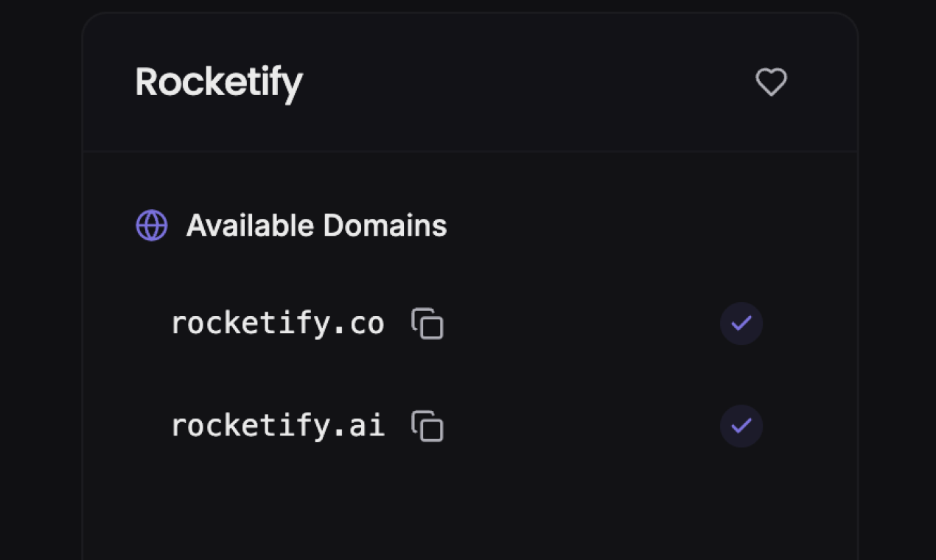This screenshot has width=936, height=560.
Task: Click the Rocketify card title
Action: (x=219, y=82)
